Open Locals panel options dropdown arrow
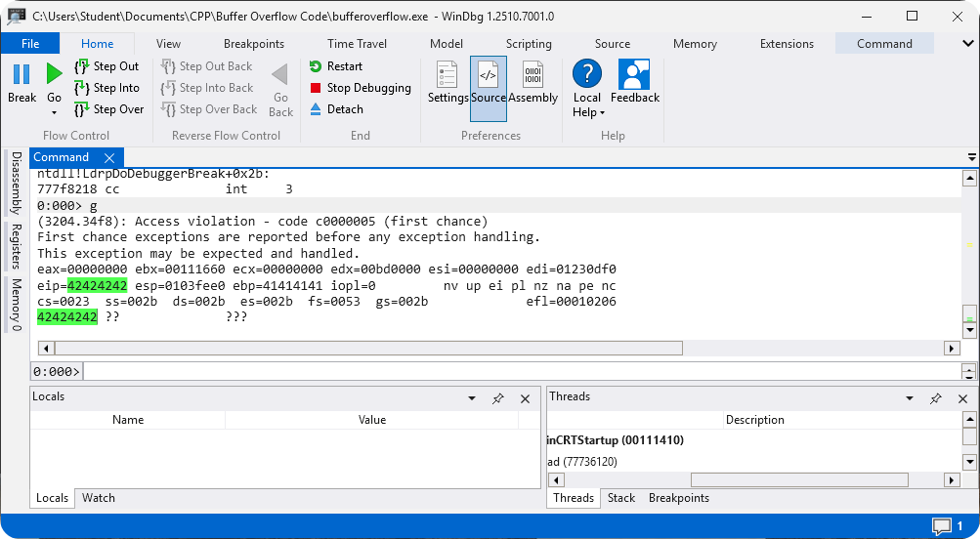The width and height of the screenshot is (980, 539). pyautogui.click(x=472, y=398)
